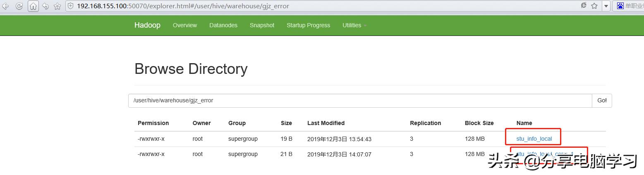Open the Overview tab
Viewport: 644px width, 175px height.
(185, 25)
